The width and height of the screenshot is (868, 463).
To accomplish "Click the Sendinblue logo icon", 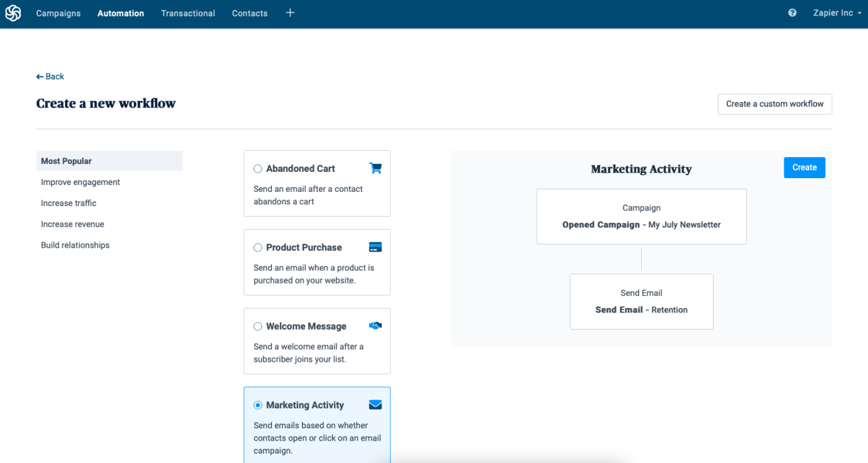I will [13, 13].
